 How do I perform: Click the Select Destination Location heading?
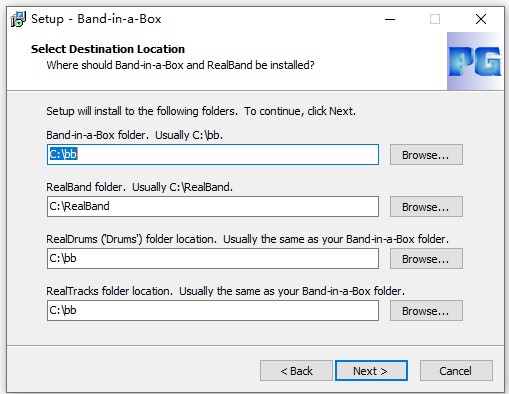108,49
